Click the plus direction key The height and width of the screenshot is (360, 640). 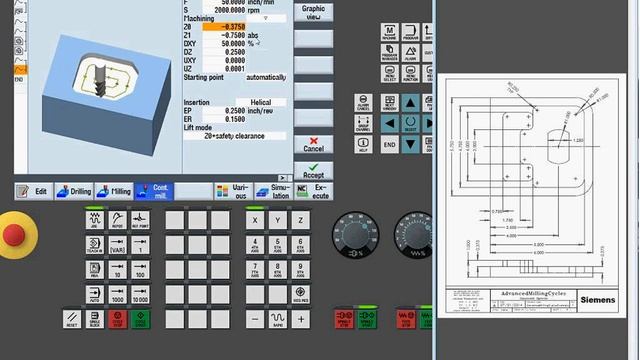coord(300,319)
